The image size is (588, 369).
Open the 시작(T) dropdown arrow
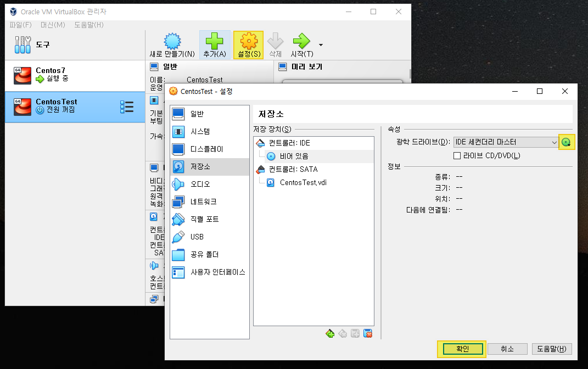coord(321,45)
